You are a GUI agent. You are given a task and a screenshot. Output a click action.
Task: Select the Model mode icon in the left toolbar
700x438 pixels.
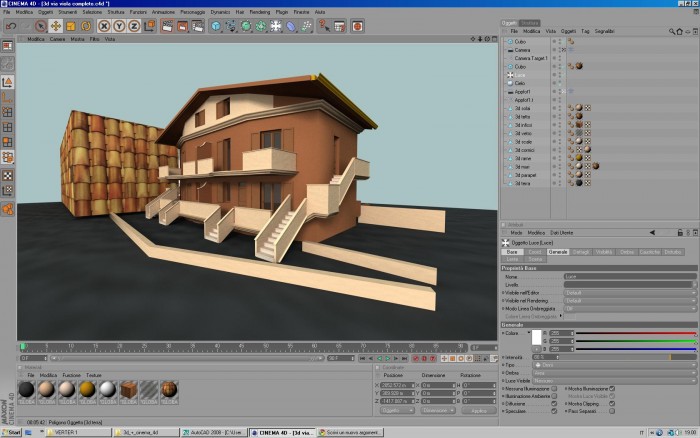point(8,82)
